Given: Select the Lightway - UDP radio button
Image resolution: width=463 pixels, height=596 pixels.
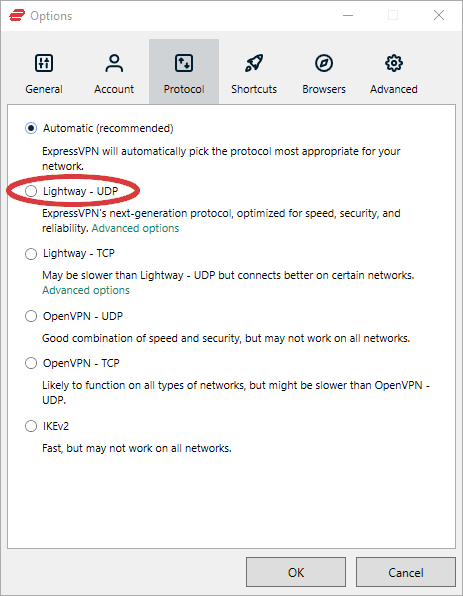Looking at the screenshot, I should coord(31,191).
